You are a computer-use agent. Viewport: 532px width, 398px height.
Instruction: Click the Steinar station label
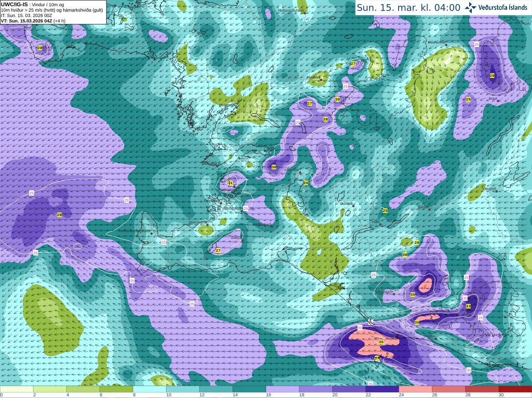point(430,336)
